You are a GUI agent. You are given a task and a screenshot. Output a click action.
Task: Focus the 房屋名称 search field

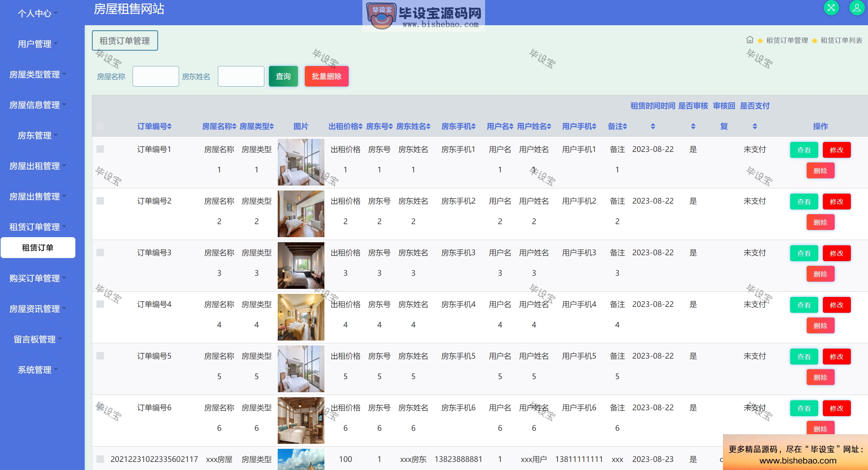[x=156, y=77]
